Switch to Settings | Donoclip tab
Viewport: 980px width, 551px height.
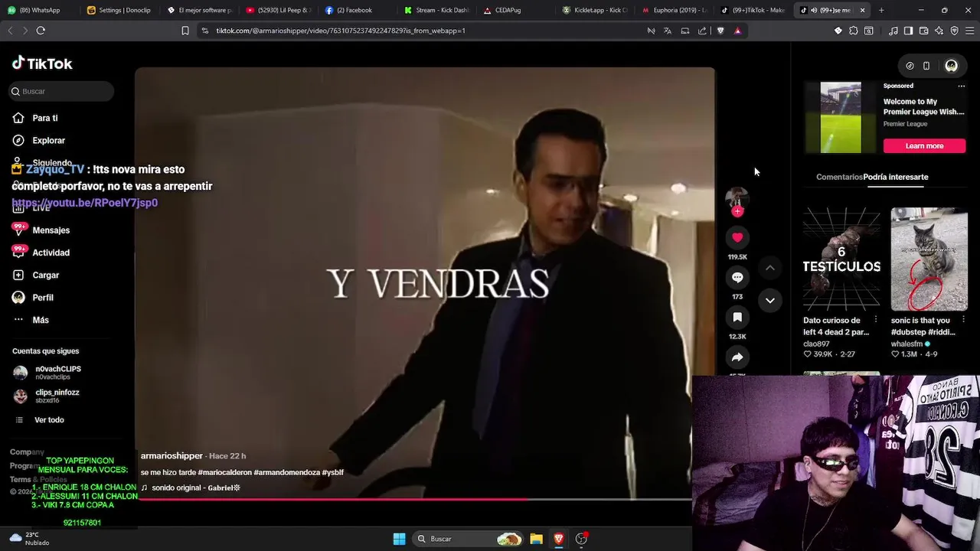(x=120, y=10)
